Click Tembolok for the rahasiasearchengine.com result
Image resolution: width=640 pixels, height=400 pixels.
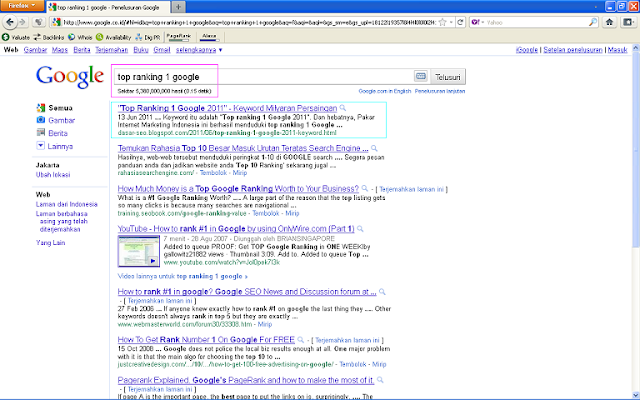click(213, 173)
